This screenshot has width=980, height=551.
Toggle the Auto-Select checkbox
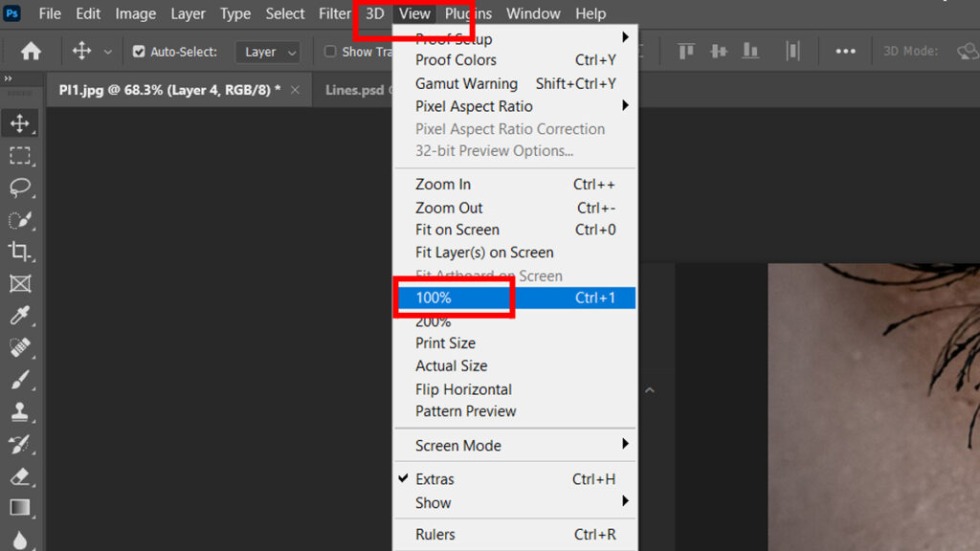click(139, 52)
